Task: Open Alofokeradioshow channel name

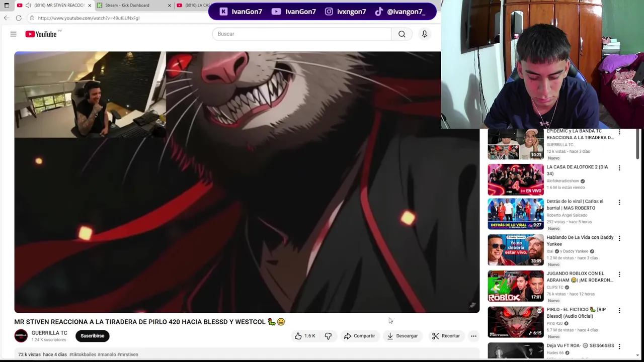Action: click(x=562, y=181)
